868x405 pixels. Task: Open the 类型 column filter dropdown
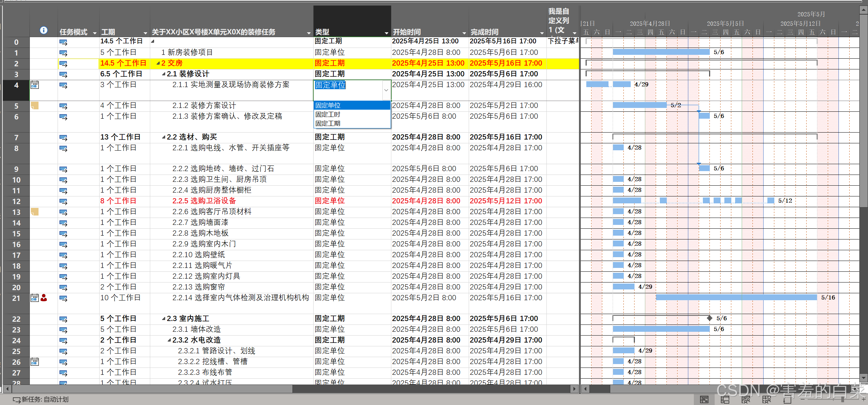pos(386,33)
